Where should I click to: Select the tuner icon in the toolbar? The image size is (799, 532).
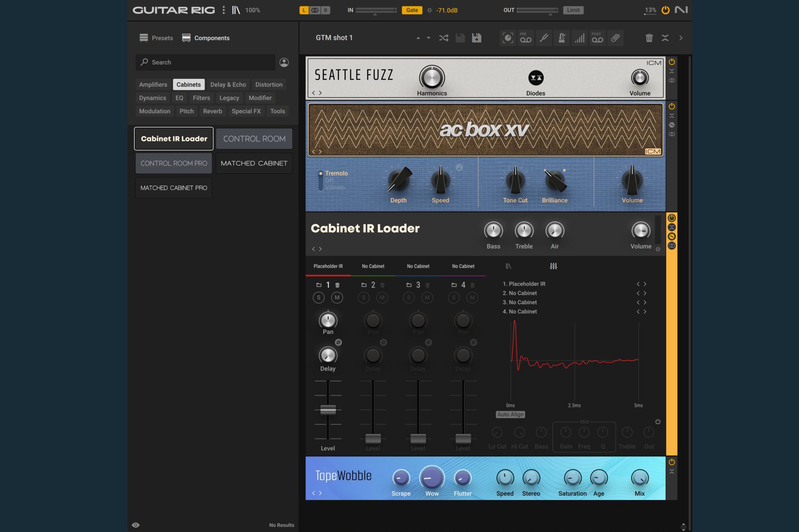543,37
